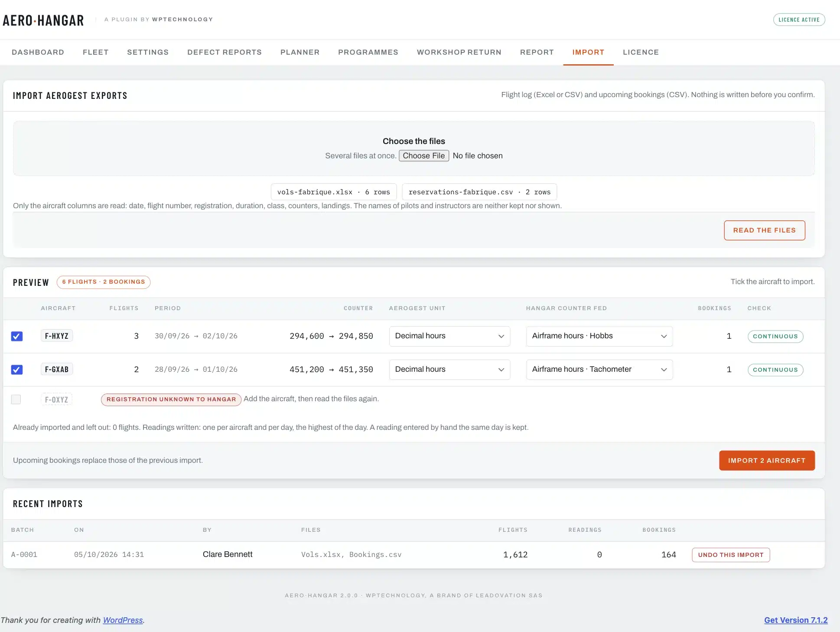The width and height of the screenshot is (840, 632).
Task: Click Continuous check badge for F-GXAB
Action: [775, 370]
